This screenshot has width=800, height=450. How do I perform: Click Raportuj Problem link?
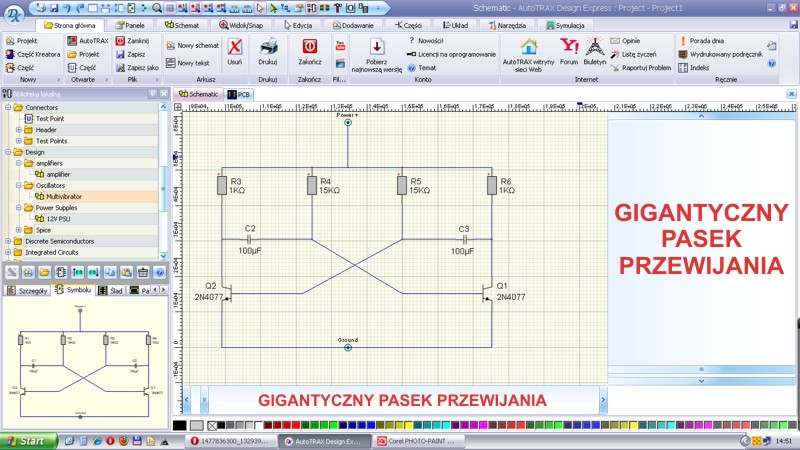[645, 68]
